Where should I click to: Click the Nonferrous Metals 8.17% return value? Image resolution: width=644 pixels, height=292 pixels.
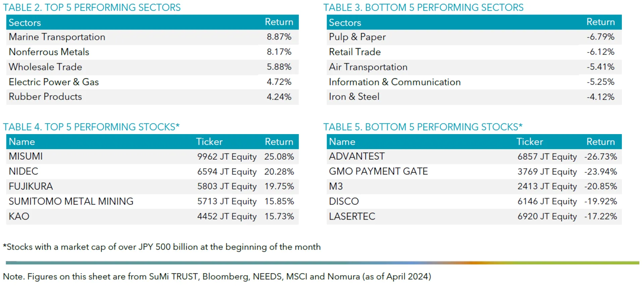point(279,52)
